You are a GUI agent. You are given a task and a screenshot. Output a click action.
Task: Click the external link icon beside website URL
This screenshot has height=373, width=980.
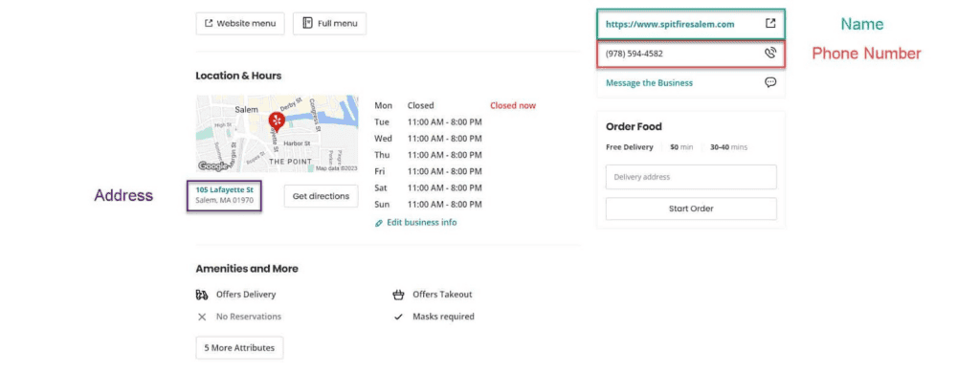pyautogui.click(x=770, y=24)
